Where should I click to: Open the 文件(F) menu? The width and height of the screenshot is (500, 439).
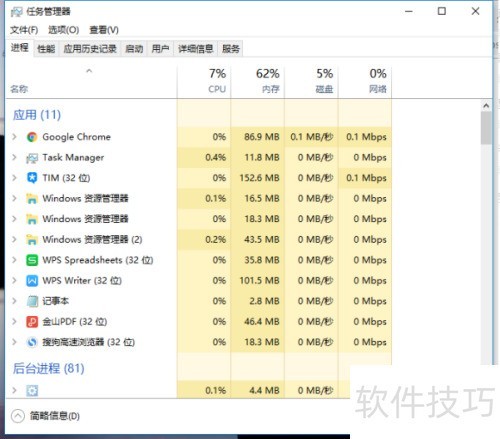[x=24, y=30]
